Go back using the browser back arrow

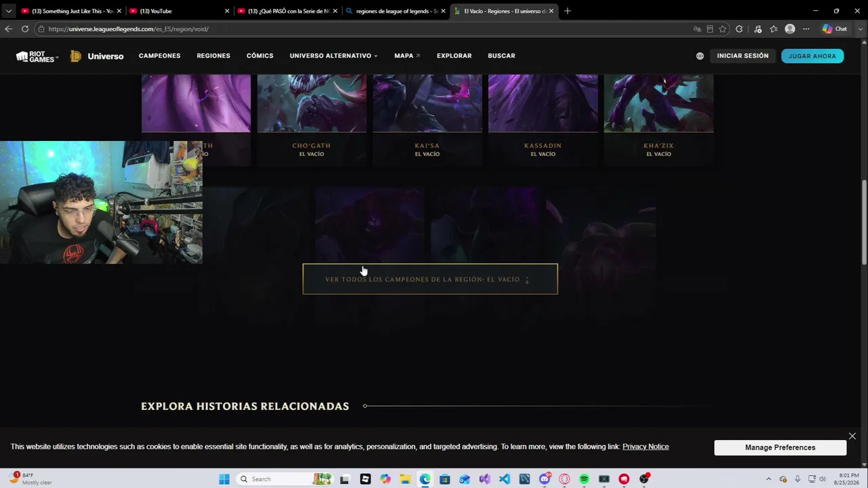[x=8, y=29]
